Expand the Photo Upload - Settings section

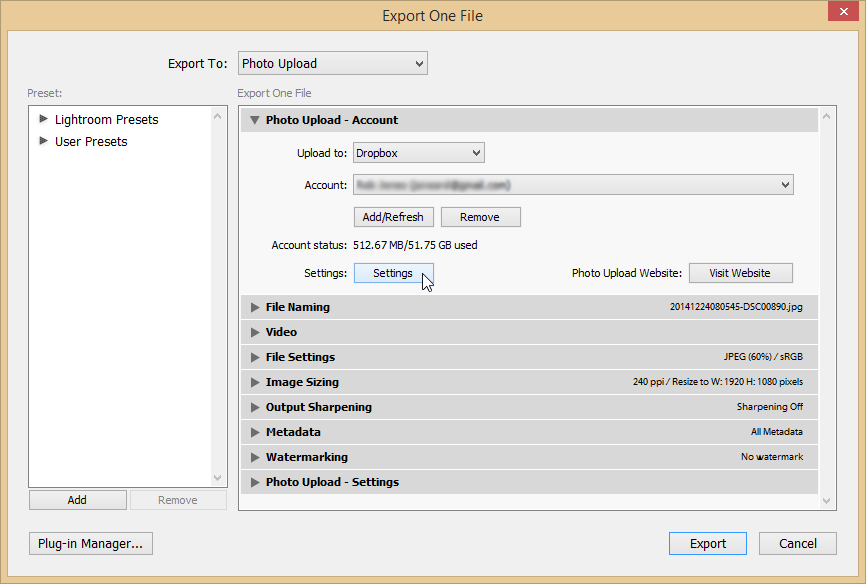pyautogui.click(x=255, y=482)
